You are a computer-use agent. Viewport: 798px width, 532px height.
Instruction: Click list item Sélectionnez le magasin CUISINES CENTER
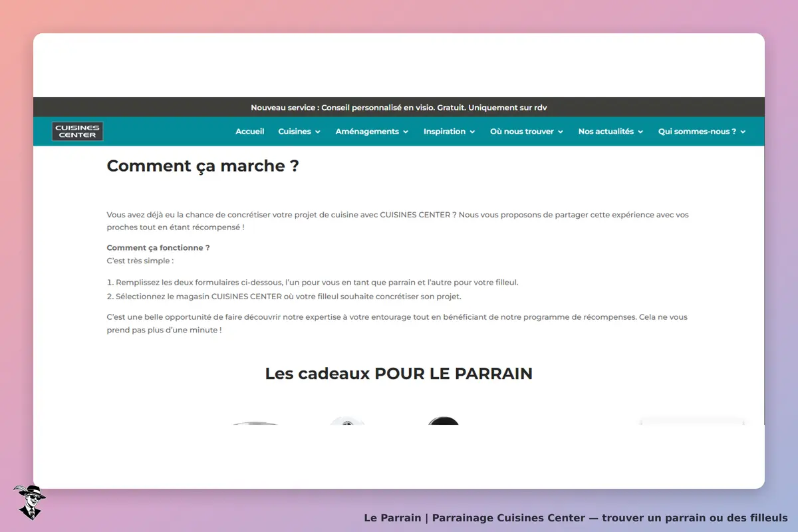click(x=284, y=297)
